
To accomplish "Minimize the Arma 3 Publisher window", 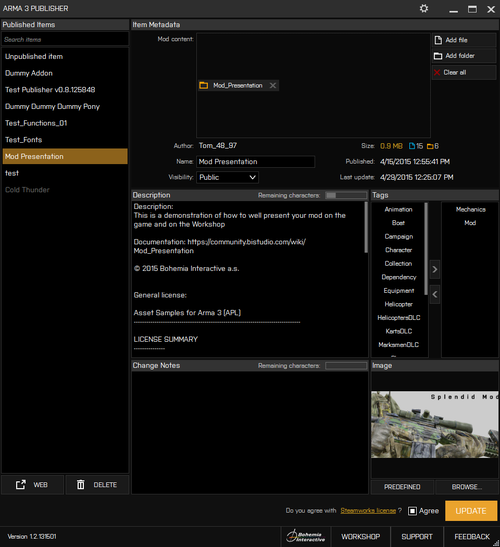I will click(454, 10).
